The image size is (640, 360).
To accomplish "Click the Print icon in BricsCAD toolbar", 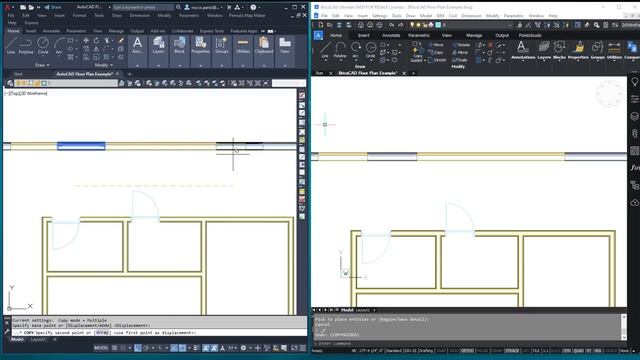I will click(360, 25).
